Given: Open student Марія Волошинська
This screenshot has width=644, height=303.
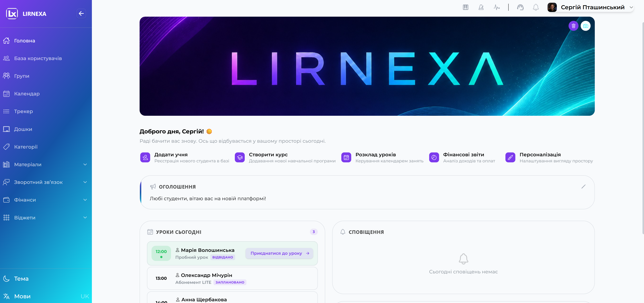Looking at the screenshot, I should [x=207, y=250].
